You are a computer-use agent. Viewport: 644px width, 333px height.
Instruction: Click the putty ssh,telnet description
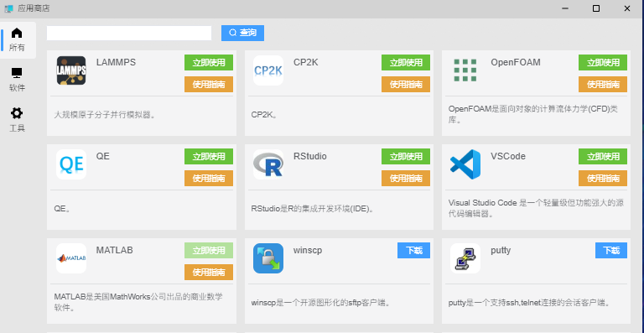pyautogui.click(x=530, y=303)
